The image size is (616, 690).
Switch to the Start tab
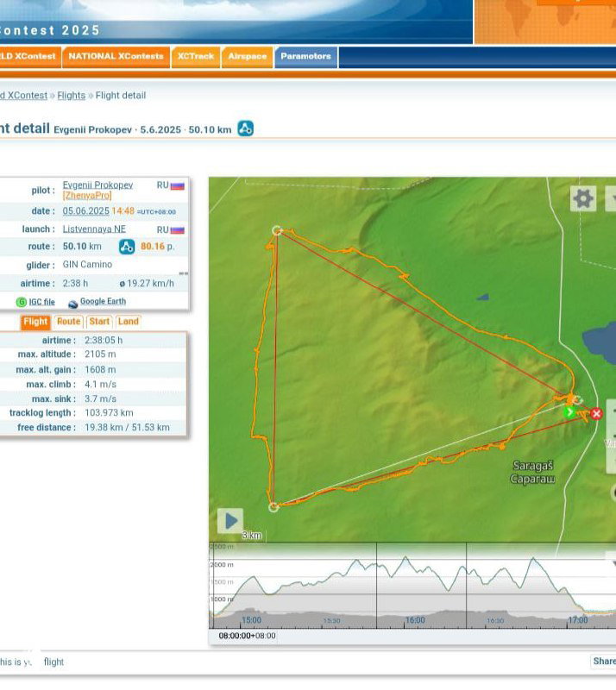[x=99, y=322]
